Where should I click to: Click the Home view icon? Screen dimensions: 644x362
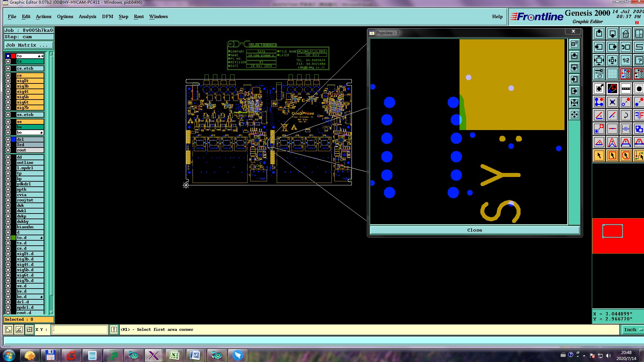[x=626, y=34]
